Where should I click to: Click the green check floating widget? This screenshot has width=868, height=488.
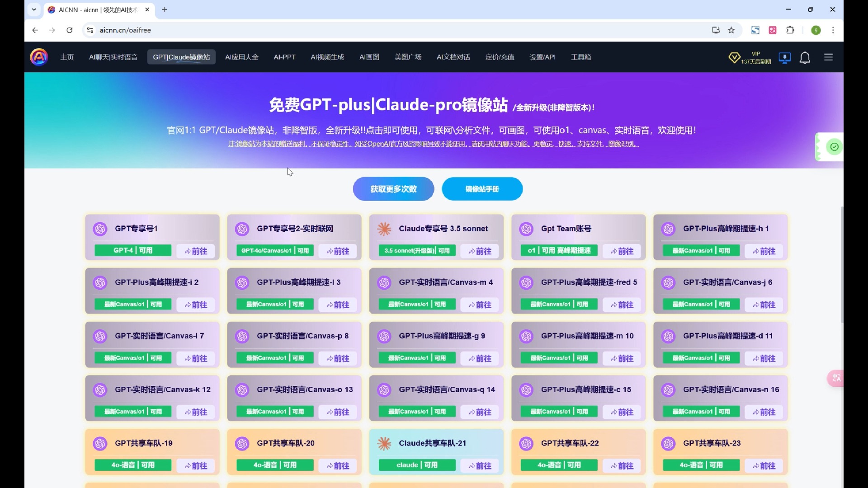(x=834, y=147)
